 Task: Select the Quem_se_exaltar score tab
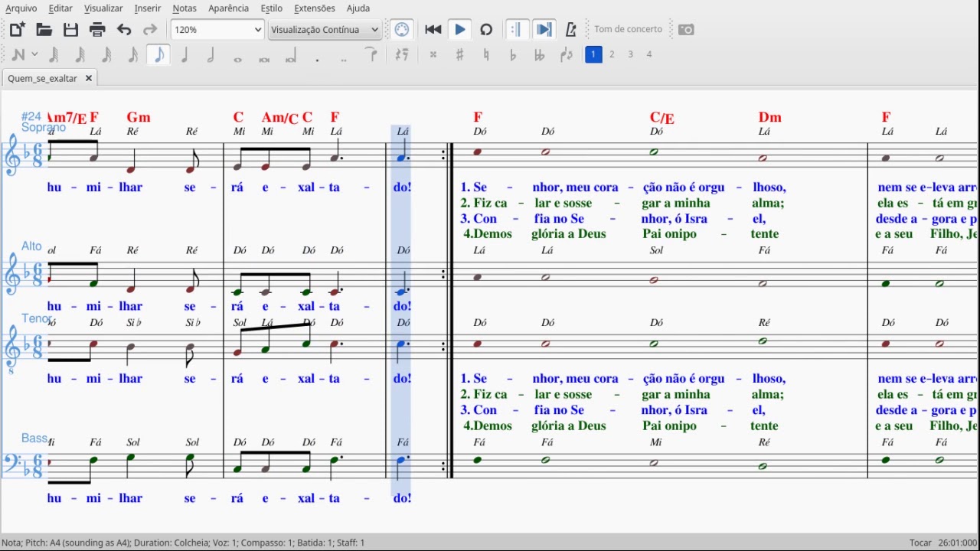[x=43, y=78]
